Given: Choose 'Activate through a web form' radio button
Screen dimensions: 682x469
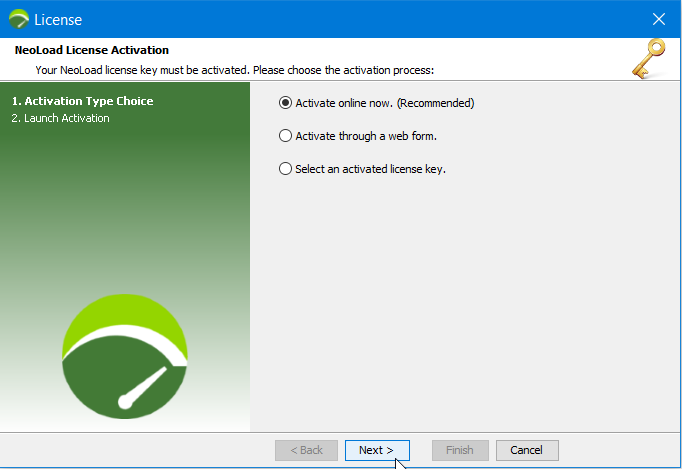Looking at the screenshot, I should pyautogui.click(x=286, y=136).
